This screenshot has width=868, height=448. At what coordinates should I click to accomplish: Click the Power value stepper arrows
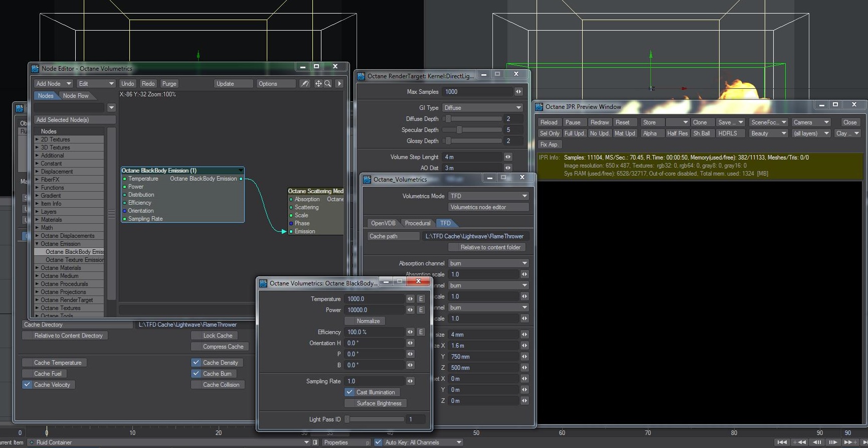[410, 310]
